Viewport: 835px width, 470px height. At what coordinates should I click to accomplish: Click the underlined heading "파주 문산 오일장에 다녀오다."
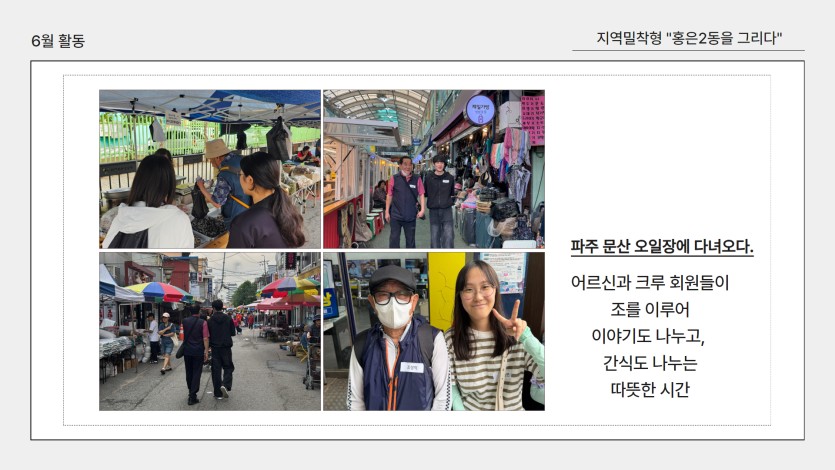[x=662, y=246]
